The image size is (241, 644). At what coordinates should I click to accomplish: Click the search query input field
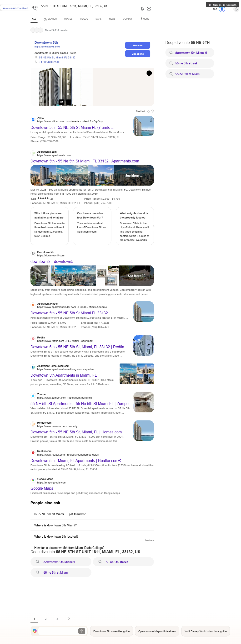89,6
